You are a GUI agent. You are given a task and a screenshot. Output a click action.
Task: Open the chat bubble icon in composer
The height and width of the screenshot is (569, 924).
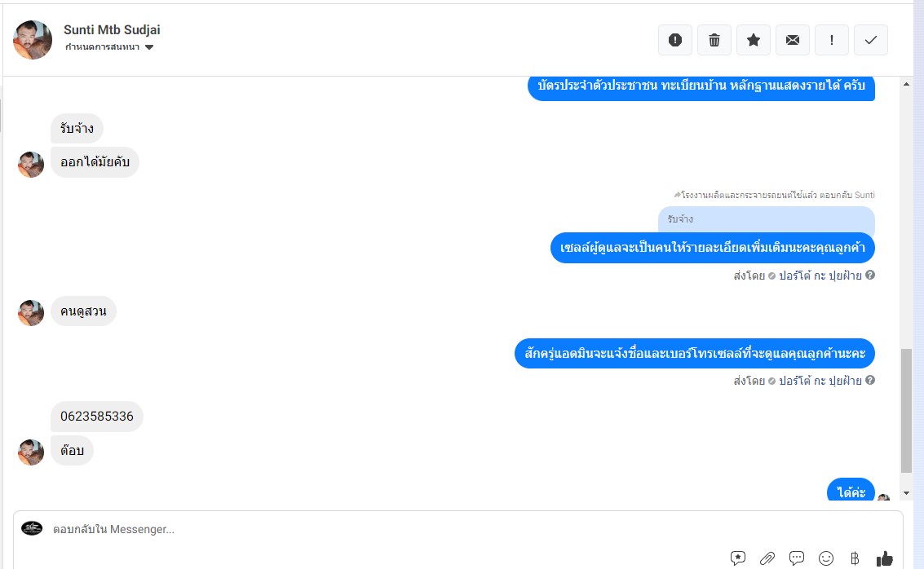pos(797,558)
